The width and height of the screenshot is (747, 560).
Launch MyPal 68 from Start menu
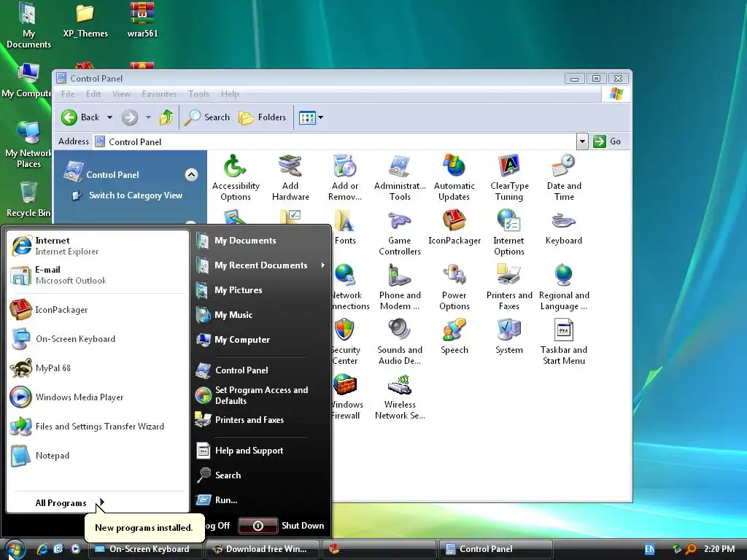pos(53,368)
